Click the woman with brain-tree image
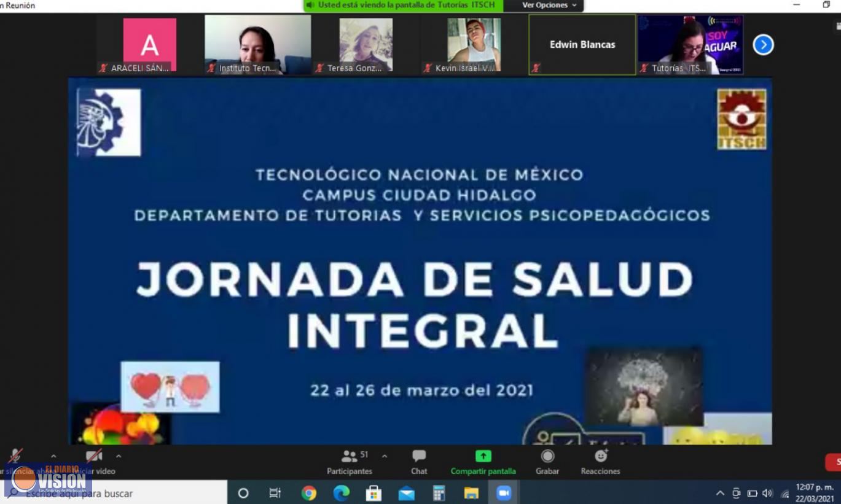Viewport: 841px width, 504px height. pyautogui.click(x=644, y=387)
